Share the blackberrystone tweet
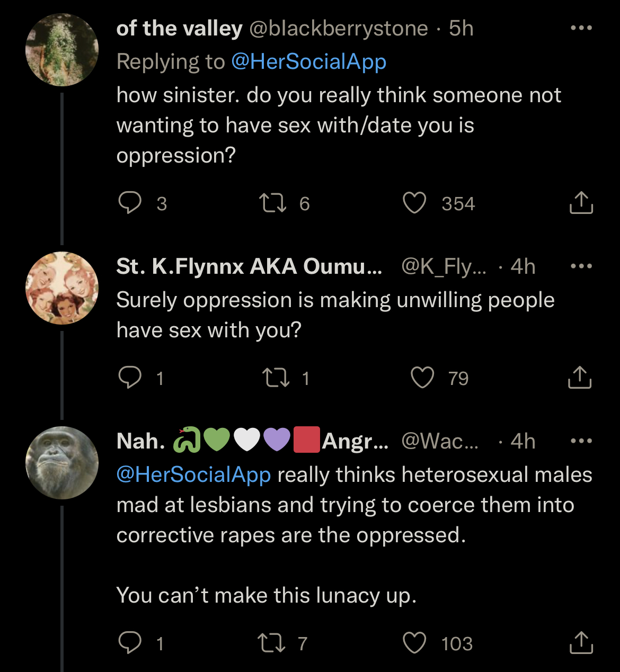Image resolution: width=620 pixels, height=672 pixels. [581, 202]
